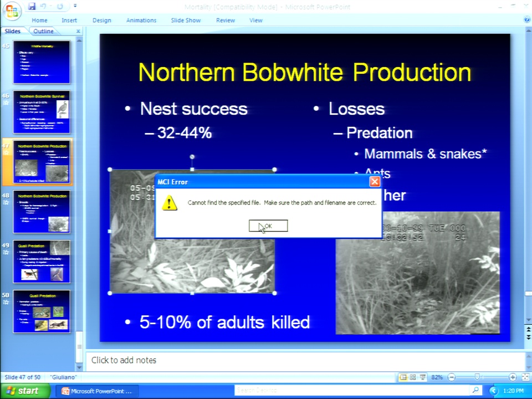Viewport: 532px width, 399px height.
Task: Click the 'Losses' bullet text
Action: [x=356, y=109]
